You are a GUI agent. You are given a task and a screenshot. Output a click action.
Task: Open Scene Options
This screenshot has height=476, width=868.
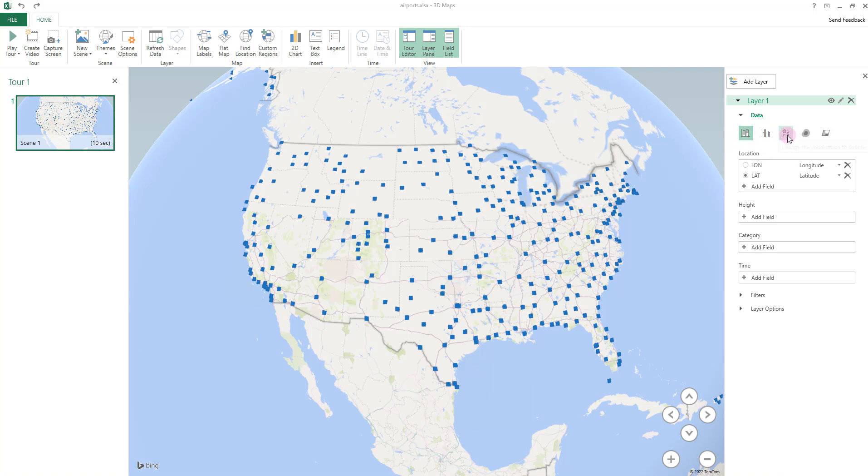click(128, 43)
